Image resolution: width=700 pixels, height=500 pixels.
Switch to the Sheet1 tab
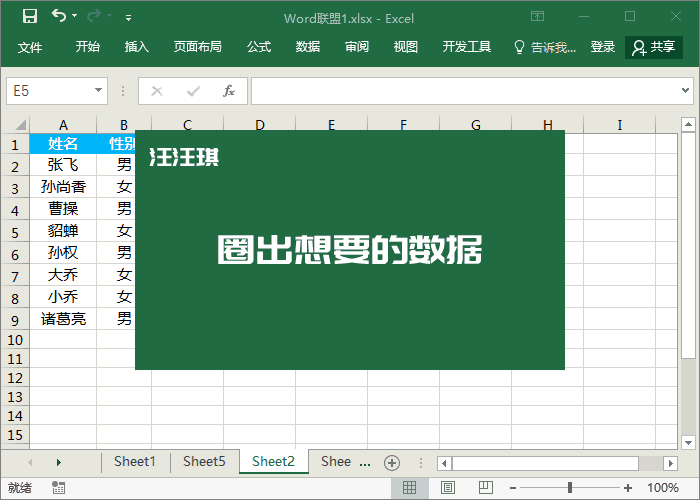(x=135, y=462)
